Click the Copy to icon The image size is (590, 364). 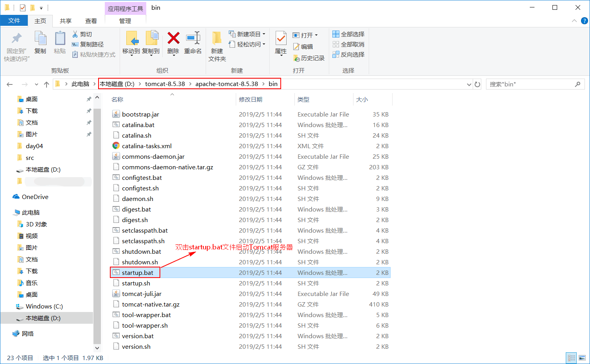point(151,38)
